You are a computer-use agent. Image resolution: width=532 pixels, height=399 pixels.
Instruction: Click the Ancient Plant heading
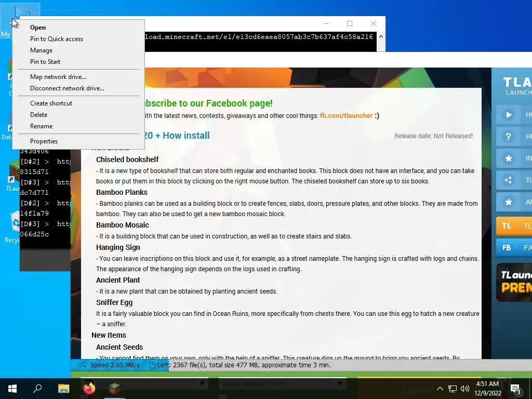pos(118,280)
